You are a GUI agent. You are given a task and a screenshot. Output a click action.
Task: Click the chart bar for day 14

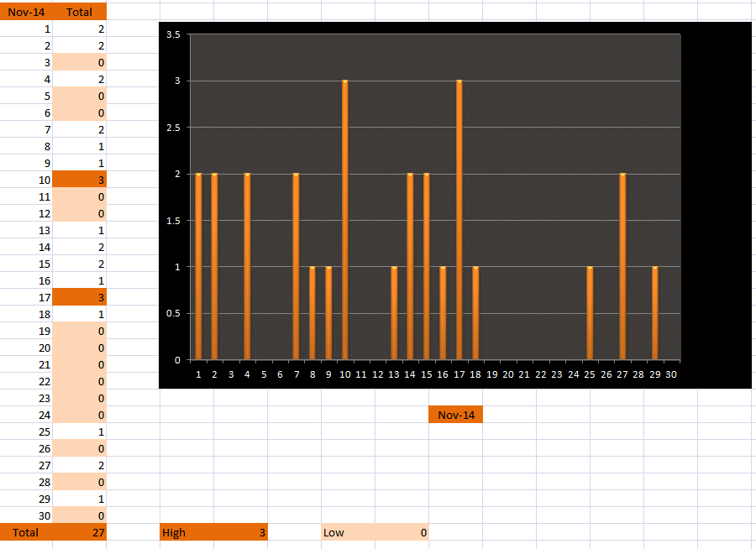coord(410,267)
